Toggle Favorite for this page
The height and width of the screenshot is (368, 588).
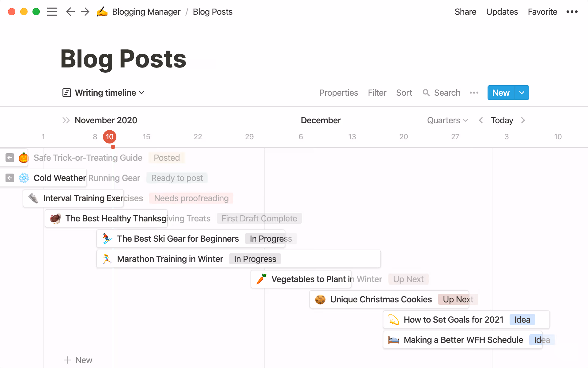click(542, 12)
